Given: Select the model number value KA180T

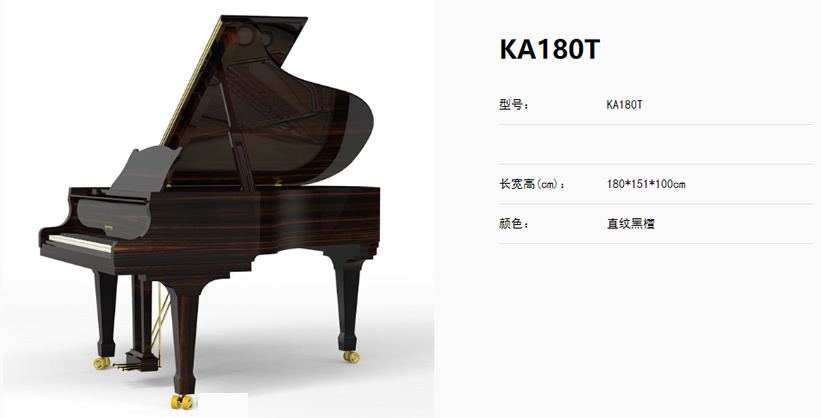Looking at the screenshot, I should tap(624, 105).
